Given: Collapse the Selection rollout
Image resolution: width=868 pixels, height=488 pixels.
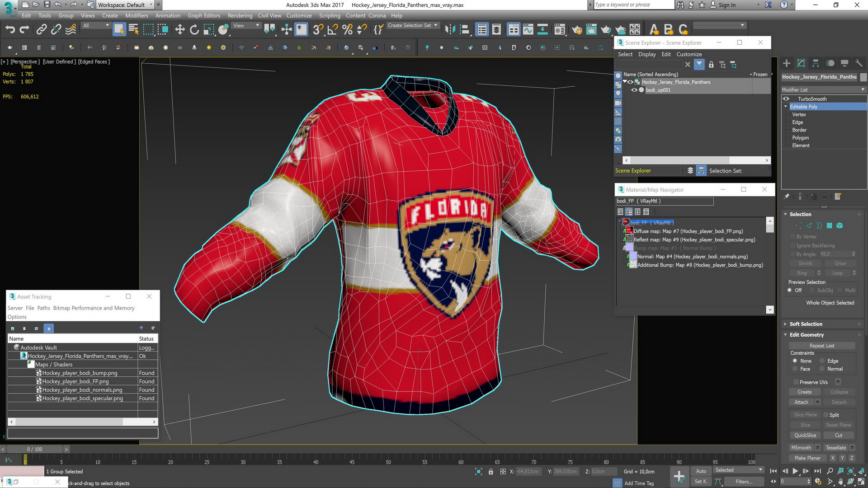Looking at the screenshot, I should 786,214.
